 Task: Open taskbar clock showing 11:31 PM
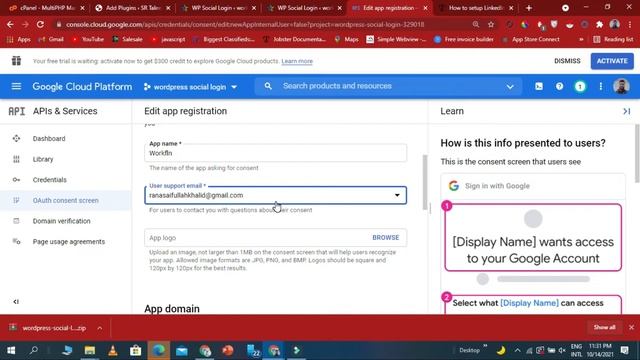pos(600,350)
